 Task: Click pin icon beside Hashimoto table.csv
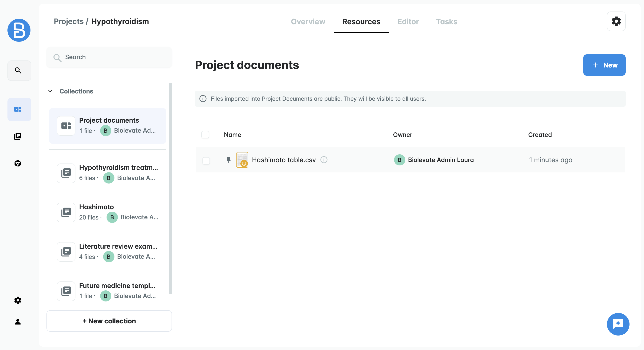coord(228,160)
